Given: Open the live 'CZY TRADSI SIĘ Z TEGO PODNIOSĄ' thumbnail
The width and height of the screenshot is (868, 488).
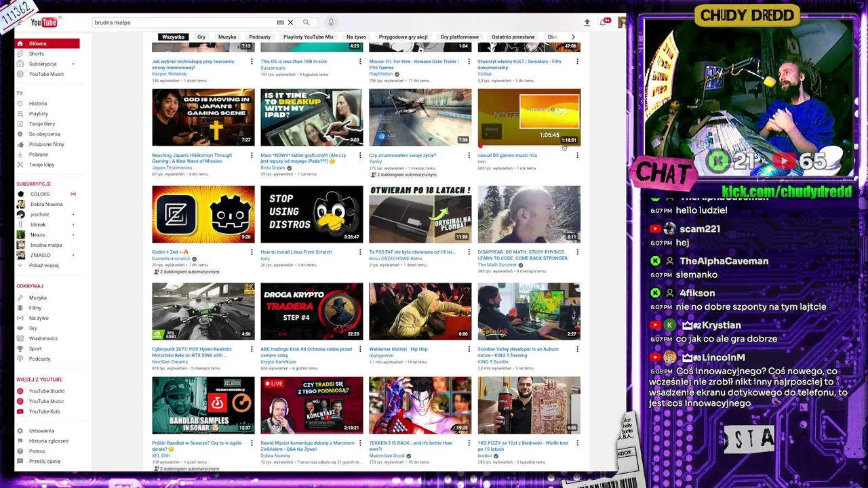Looking at the screenshot, I should click(312, 405).
